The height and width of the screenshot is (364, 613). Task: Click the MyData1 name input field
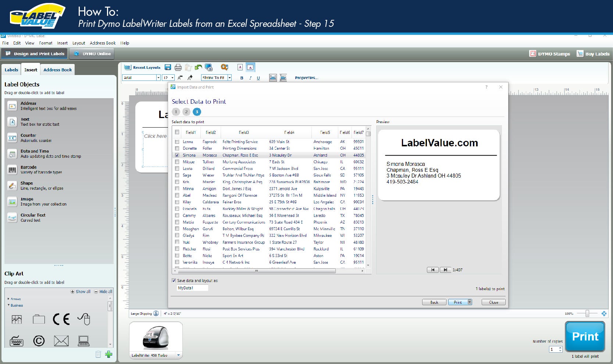point(192,288)
